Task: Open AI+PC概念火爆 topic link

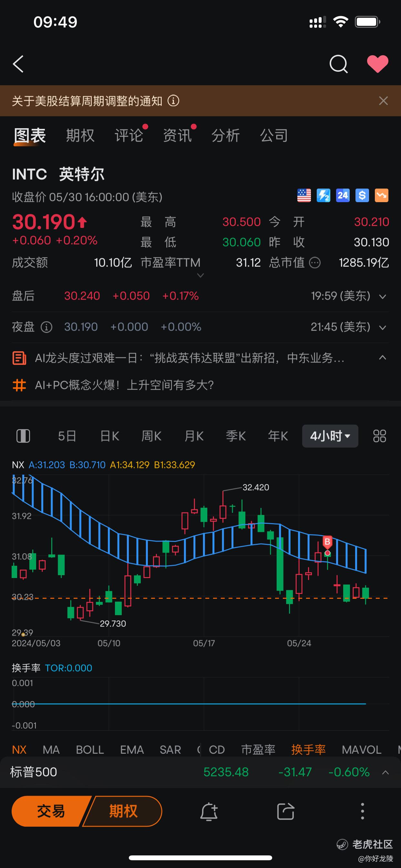Action: click(x=124, y=385)
